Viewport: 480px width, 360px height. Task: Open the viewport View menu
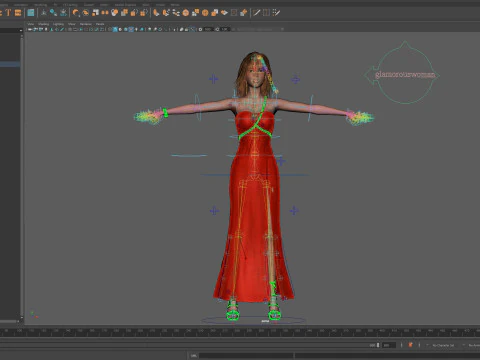click(31, 24)
